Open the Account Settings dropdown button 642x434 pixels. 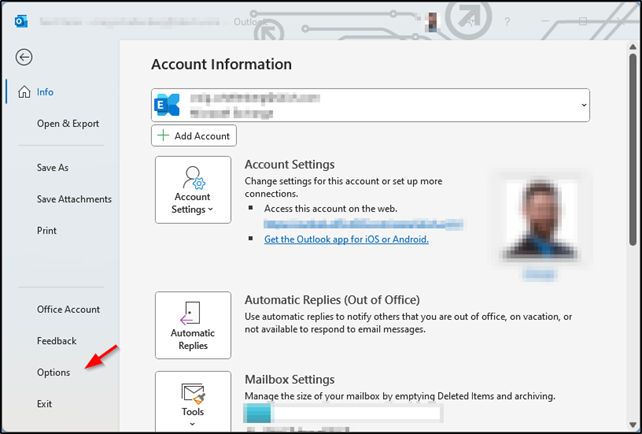pyautogui.click(x=192, y=190)
